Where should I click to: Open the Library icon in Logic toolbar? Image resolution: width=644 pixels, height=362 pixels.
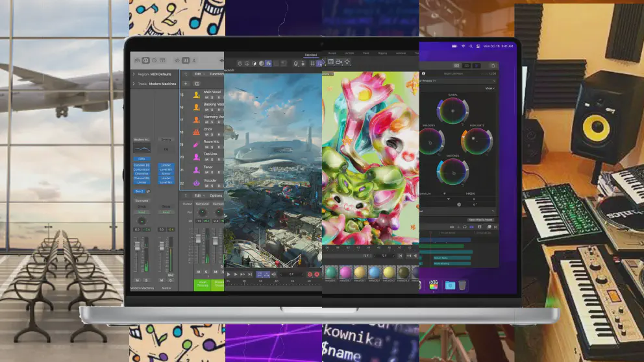click(137, 60)
